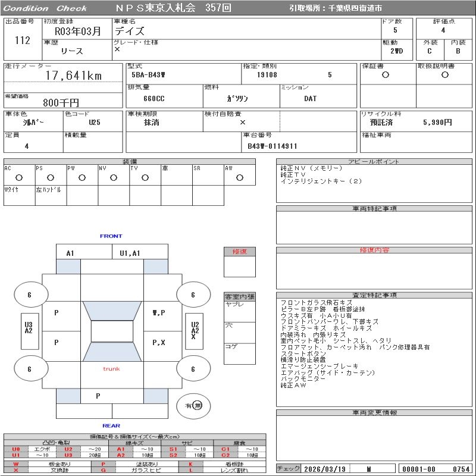Click the model code 5BA-B43W
This screenshot has width=476, height=476.
pyautogui.click(x=148, y=75)
